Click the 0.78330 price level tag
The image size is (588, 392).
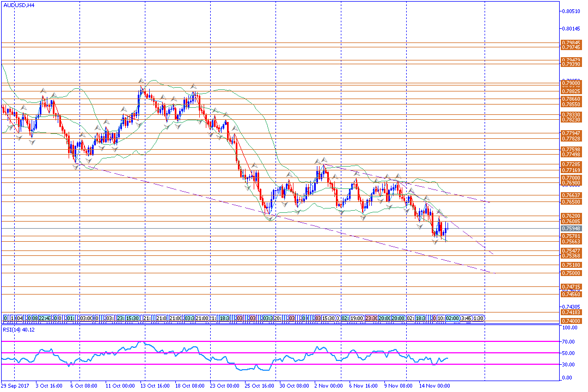571,115
